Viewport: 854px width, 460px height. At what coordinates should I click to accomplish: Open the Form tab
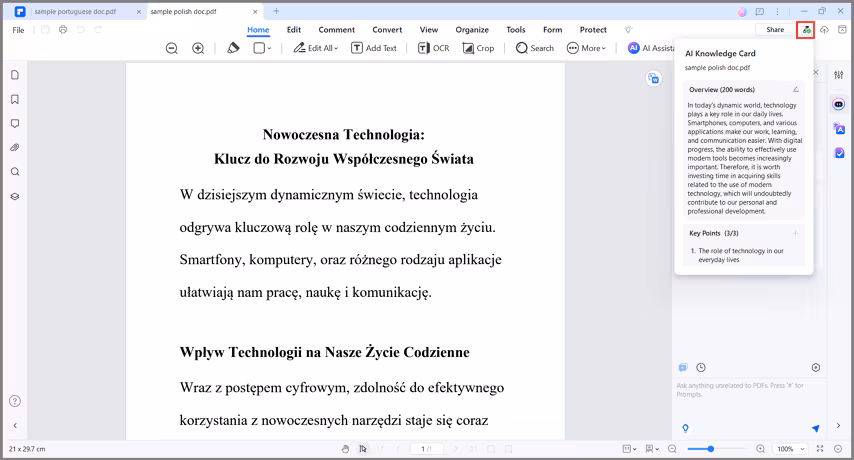click(x=552, y=30)
